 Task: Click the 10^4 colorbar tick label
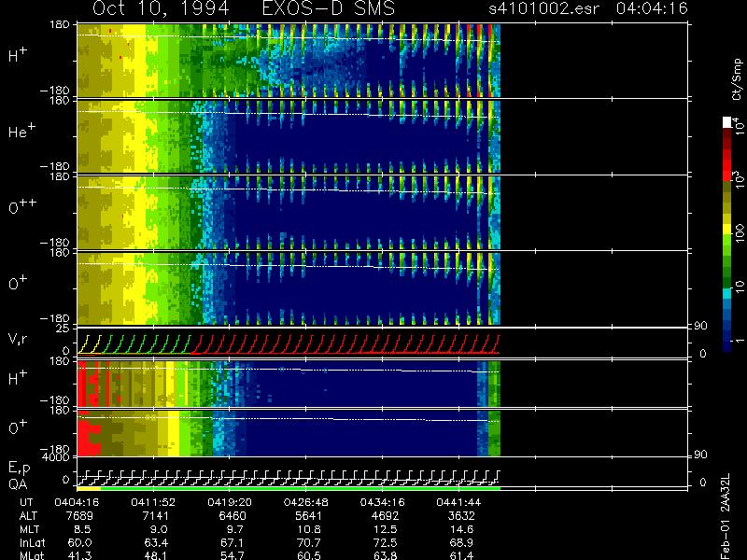click(739, 124)
